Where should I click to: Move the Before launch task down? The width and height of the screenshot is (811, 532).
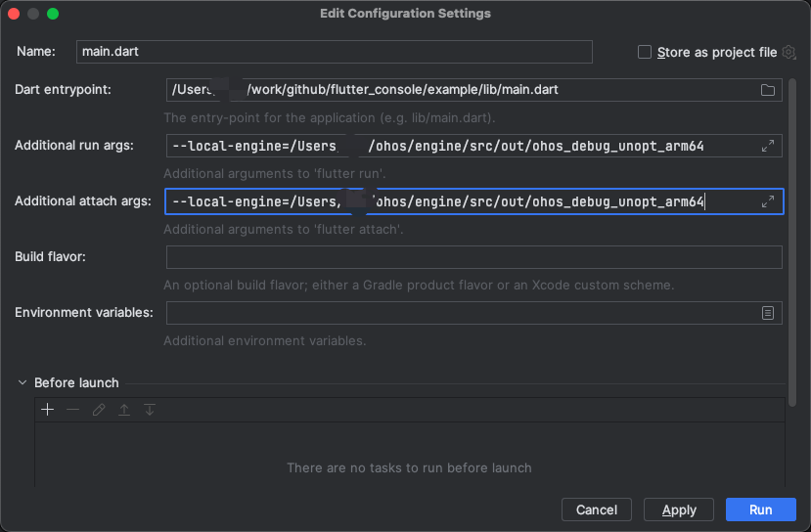coord(150,410)
